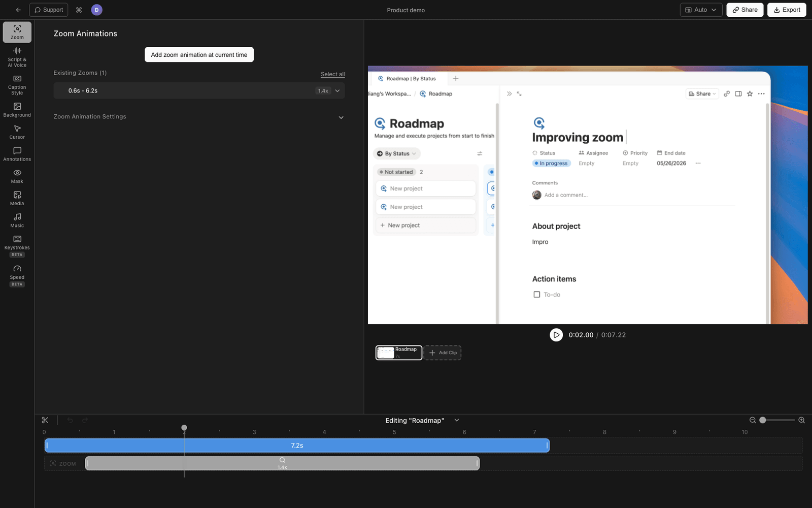812x508 pixels.
Task: Click the Product demo title
Action: [x=406, y=10]
